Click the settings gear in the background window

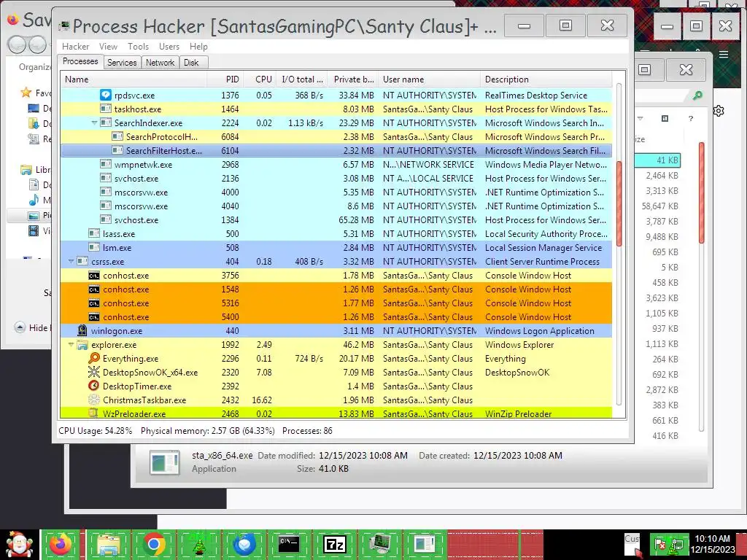[719, 111]
